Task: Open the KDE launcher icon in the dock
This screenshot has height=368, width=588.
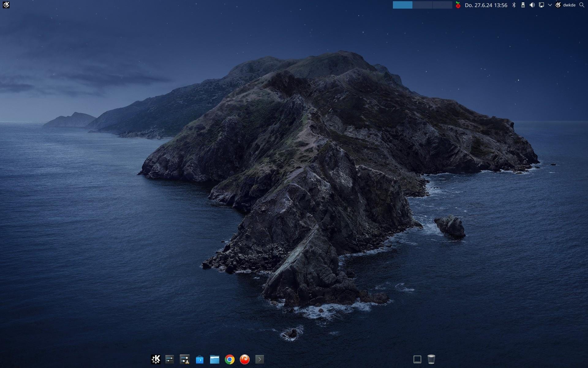Action: [156, 359]
